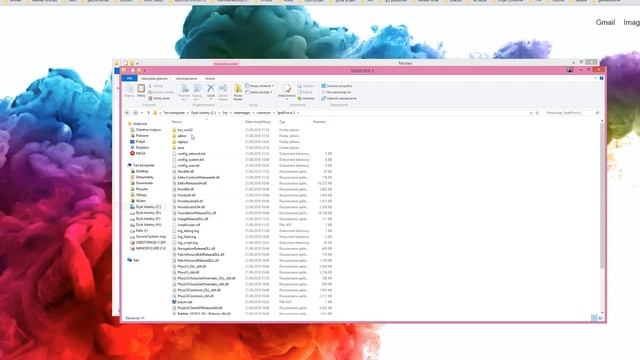The width and height of the screenshot is (640, 360).
Task: Click the Forward navigation arrow
Action: coord(136,113)
